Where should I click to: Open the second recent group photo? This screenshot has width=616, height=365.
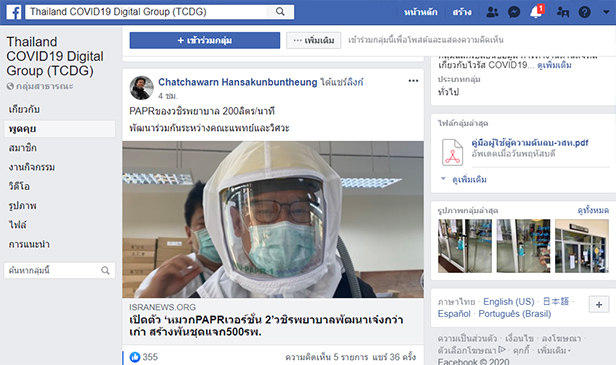tap(523, 246)
